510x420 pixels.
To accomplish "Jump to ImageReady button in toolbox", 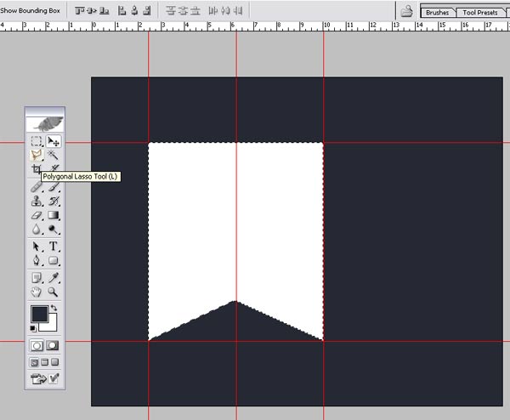I will tap(38, 379).
